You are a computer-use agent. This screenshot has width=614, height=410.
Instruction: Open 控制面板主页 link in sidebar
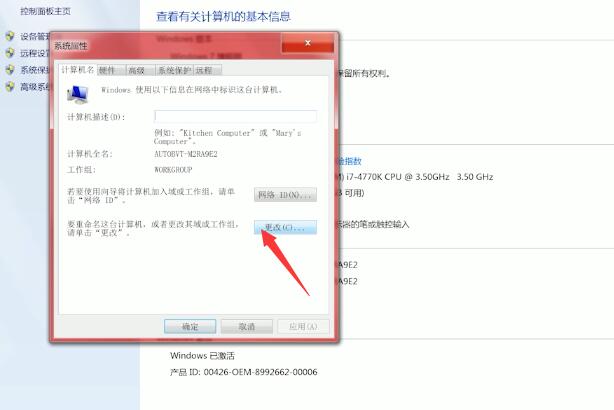[x=45, y=11]
